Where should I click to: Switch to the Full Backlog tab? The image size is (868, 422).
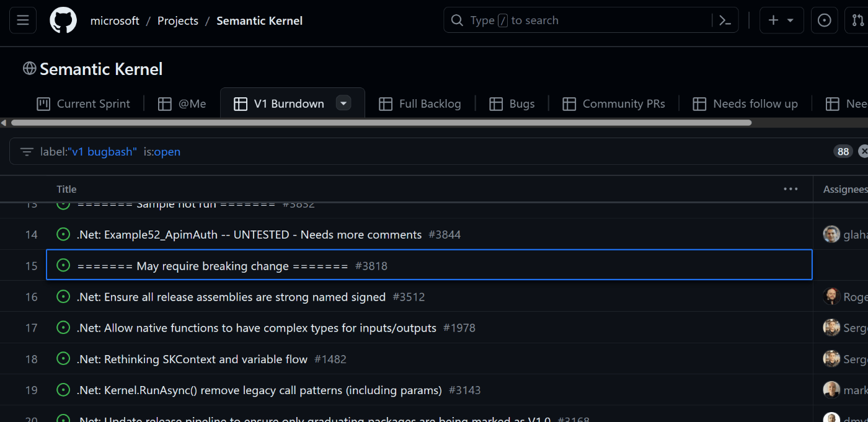click(x=420, y=103)
